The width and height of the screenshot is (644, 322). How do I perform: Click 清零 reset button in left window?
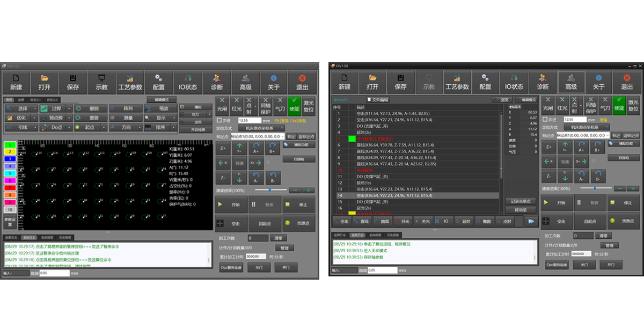coord(277,238)
